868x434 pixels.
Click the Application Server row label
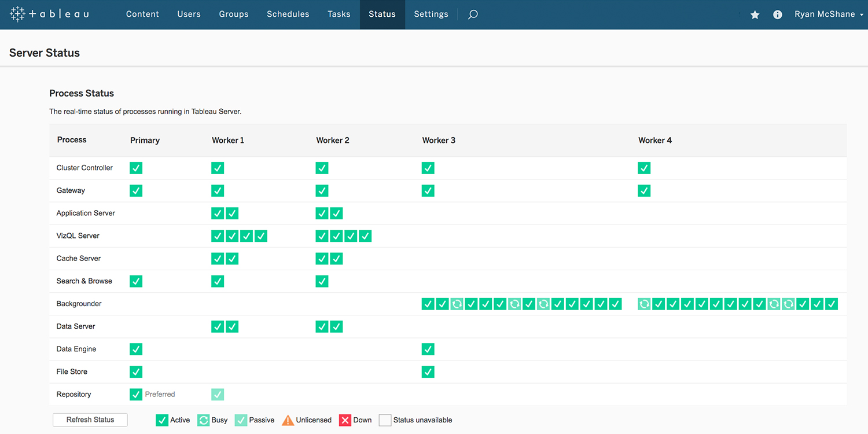pyautogui.click(x=86, y=213)
